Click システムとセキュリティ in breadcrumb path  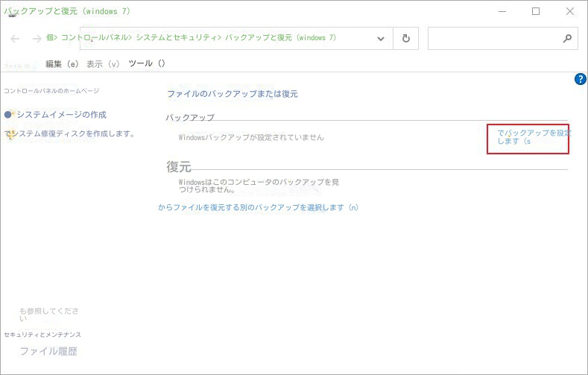[177, 37]
